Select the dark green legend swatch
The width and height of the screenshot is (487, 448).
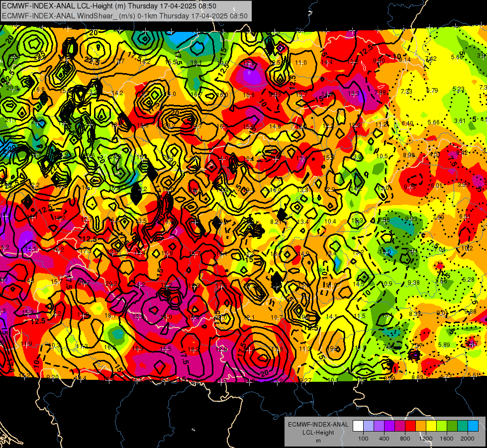452,426
